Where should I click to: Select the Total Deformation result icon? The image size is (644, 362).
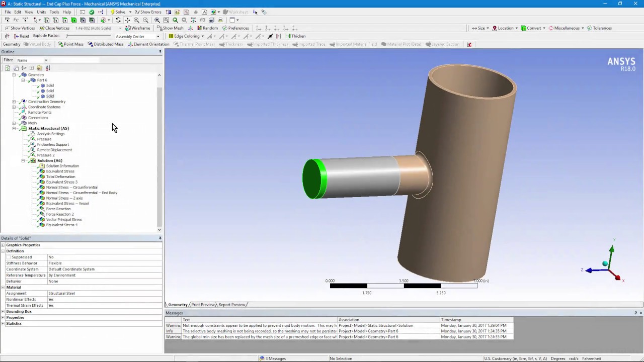click(42, 177)
